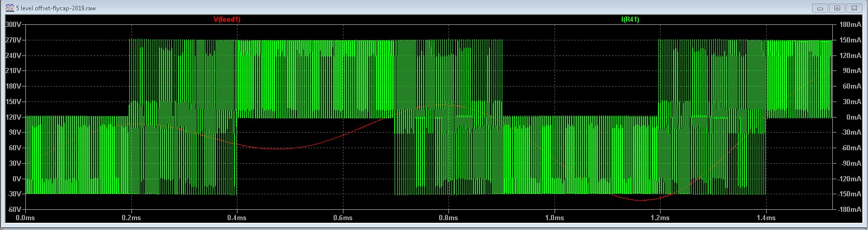
Task: Click the -180mA right axis label
Action: pyautogui.click(x=850, y=209)
